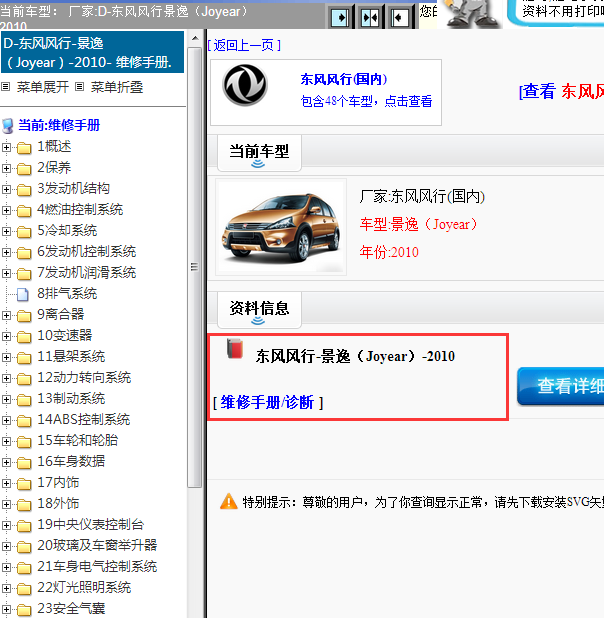Screen dimensions: 604x618
Task: Open the 东风风行(国内) brand link
Action: click(343, 79)
